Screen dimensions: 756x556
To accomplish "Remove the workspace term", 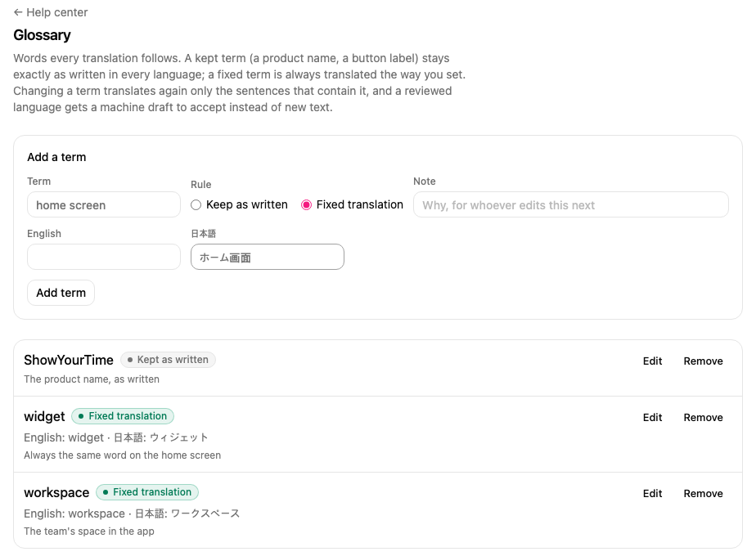I will coord(703,493).
